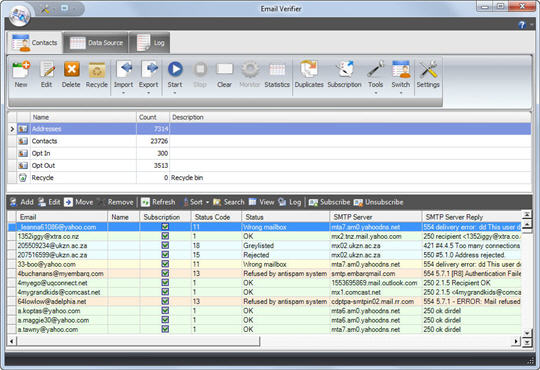540x370 pixels.
Task: Click Edit in the grid toolbar
Action: point(49,202)
